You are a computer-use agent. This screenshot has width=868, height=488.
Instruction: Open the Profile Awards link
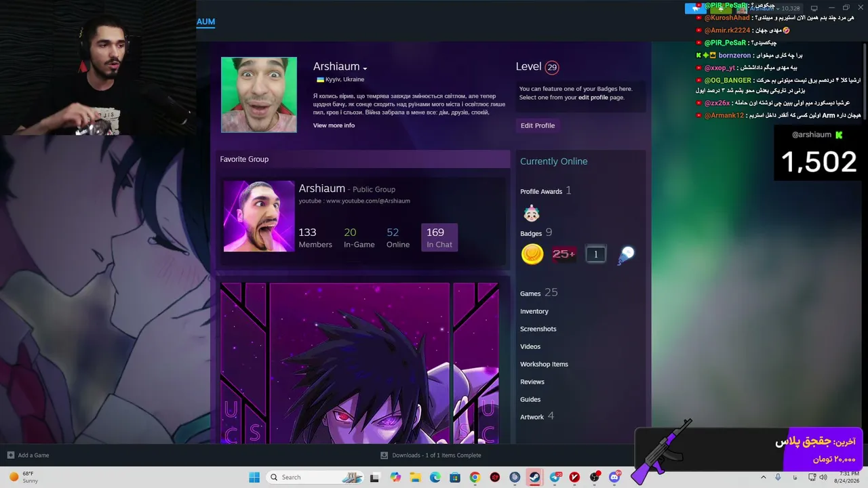click(541, 192)
